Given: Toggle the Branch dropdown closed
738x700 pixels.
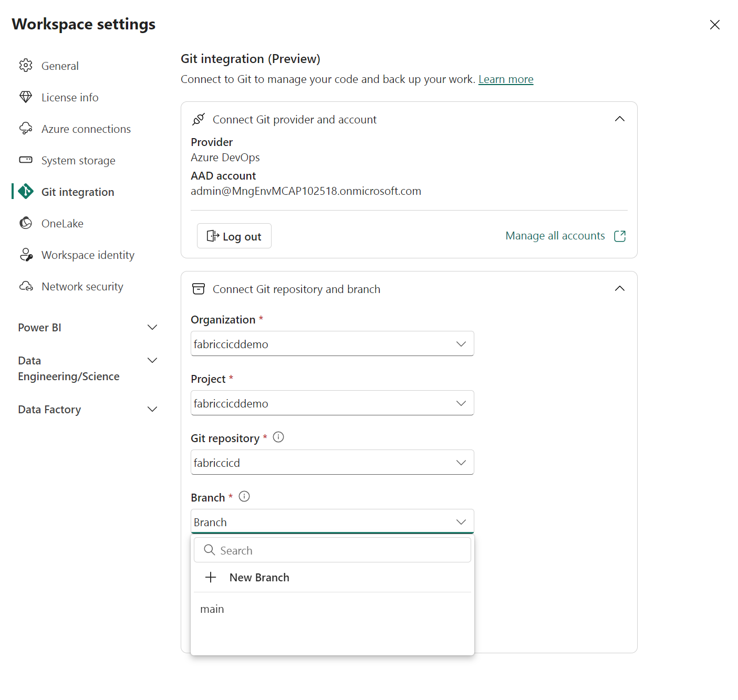Looking at the screenshot, I should (332, 522).
